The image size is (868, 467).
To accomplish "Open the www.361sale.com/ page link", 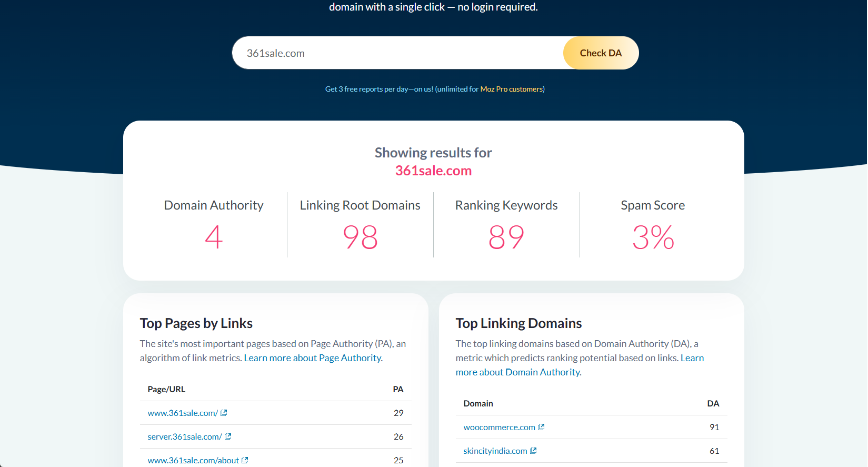I will (183, 413).
